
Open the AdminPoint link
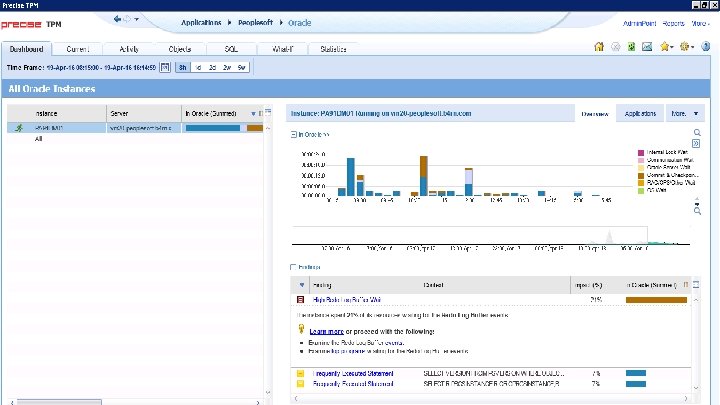(639, 23)
